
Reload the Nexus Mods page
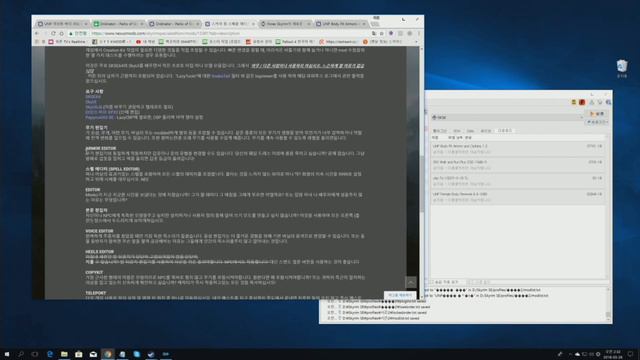(x=53, y=33)
